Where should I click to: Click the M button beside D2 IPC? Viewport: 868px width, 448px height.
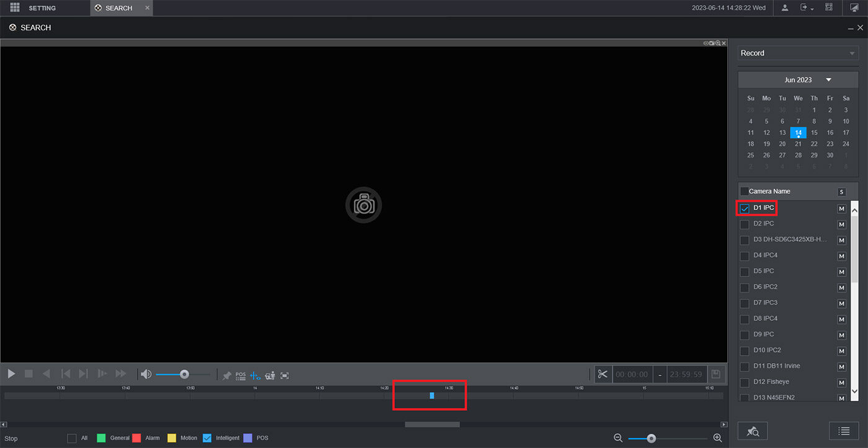(x=841, y=224)
